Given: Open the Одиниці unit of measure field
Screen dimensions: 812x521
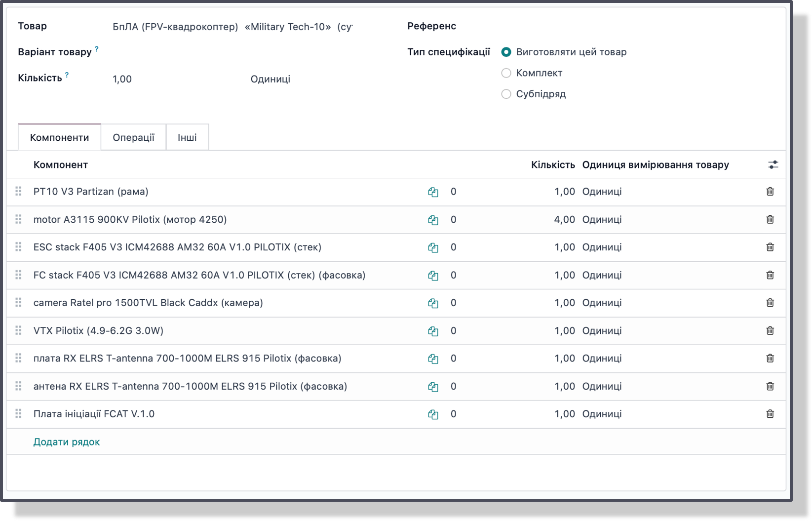Looking at the screenshot, I should pyautogui.click(x=270, y=79).
